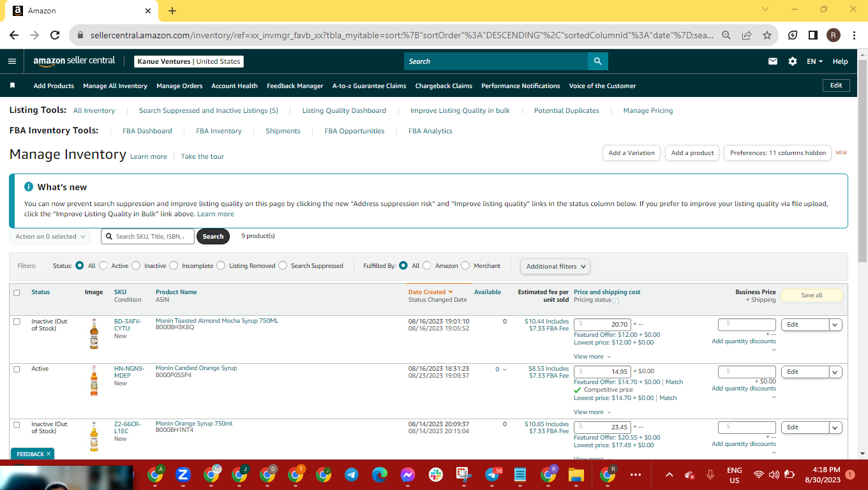Screen dimensions: 868x490
Task: Open the Monin Candied Orange Syrup thumbnail
Action: 94,381
